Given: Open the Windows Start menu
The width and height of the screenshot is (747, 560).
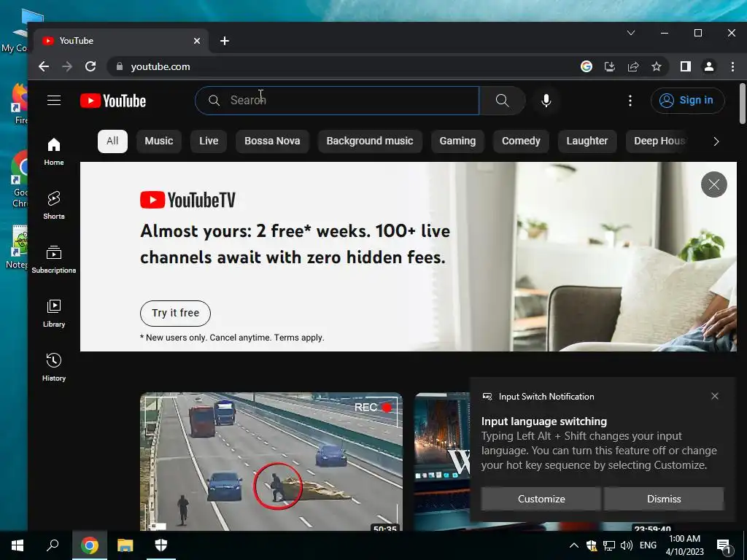Looking at the screenshot, I should coord(18,545).
